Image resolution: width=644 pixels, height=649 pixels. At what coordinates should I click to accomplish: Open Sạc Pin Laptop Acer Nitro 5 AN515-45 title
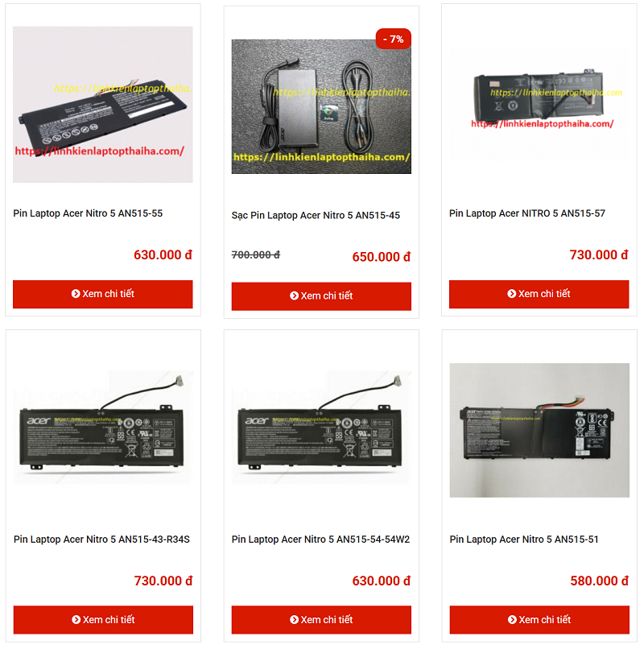click(316, 215)
